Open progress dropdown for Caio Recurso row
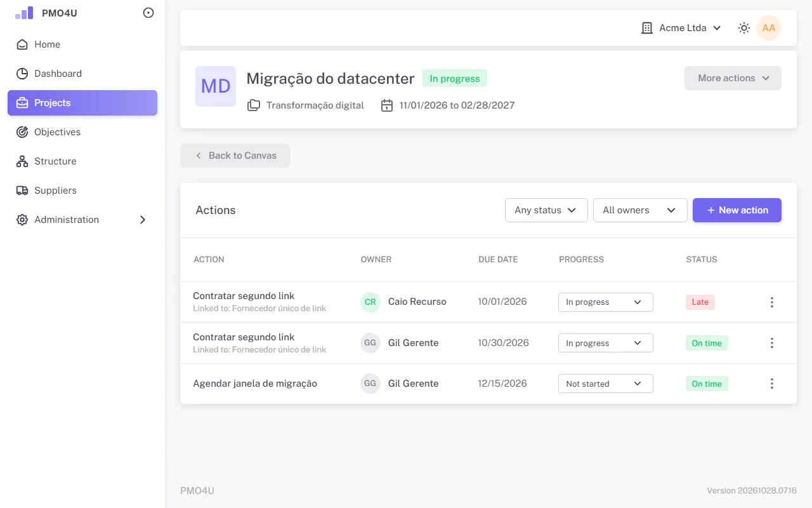Screen dimensions: 812x508 click(605, 302)
